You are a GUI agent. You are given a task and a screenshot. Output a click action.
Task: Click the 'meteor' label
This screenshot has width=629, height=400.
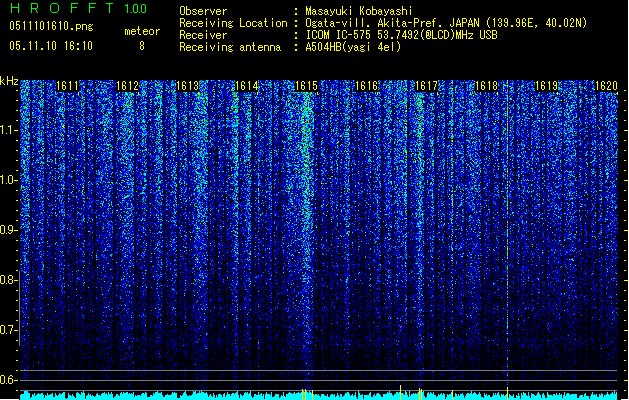pos(142,31)
